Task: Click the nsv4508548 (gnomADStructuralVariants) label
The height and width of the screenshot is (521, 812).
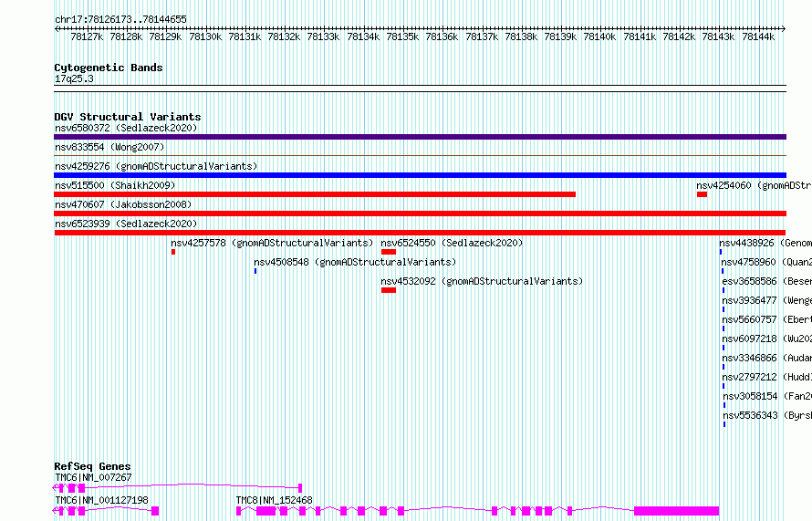Action: [355, 262]
